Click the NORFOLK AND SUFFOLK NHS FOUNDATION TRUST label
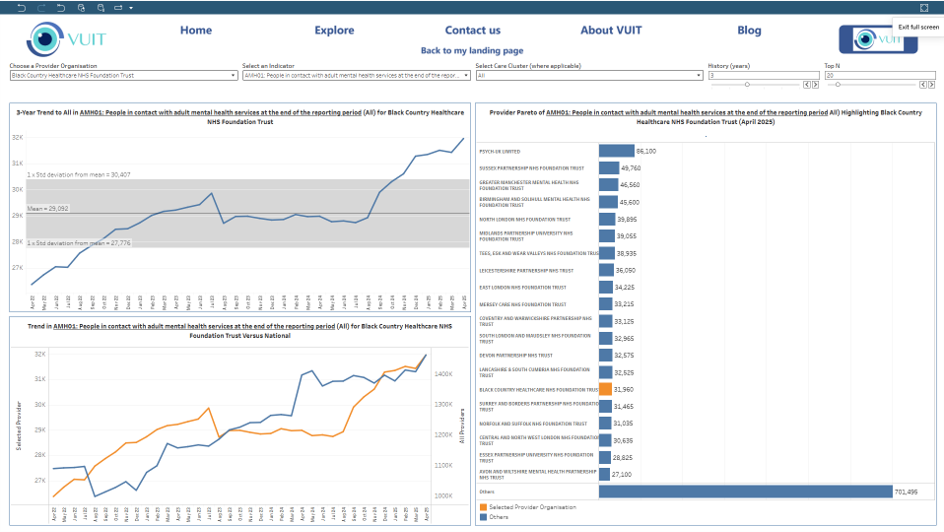Screen dimensions: 944x532 coord(533,424)
